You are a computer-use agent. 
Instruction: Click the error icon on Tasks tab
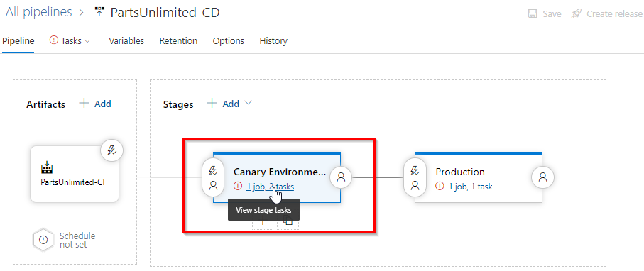(53, 40)
